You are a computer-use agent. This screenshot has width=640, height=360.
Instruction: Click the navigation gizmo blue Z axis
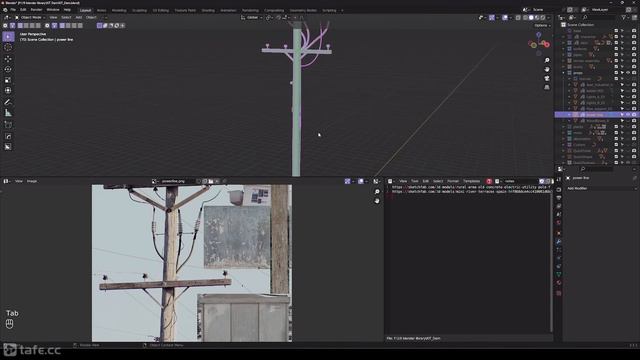[539, 36]
